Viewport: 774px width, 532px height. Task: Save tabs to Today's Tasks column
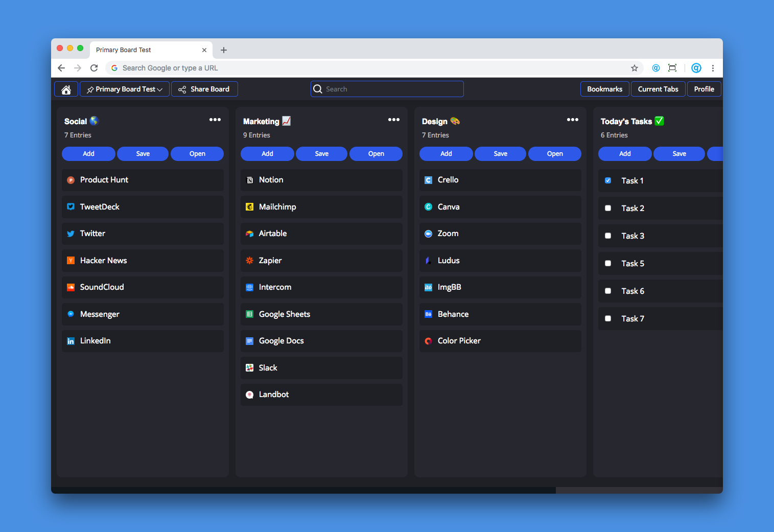pos(679,154)
